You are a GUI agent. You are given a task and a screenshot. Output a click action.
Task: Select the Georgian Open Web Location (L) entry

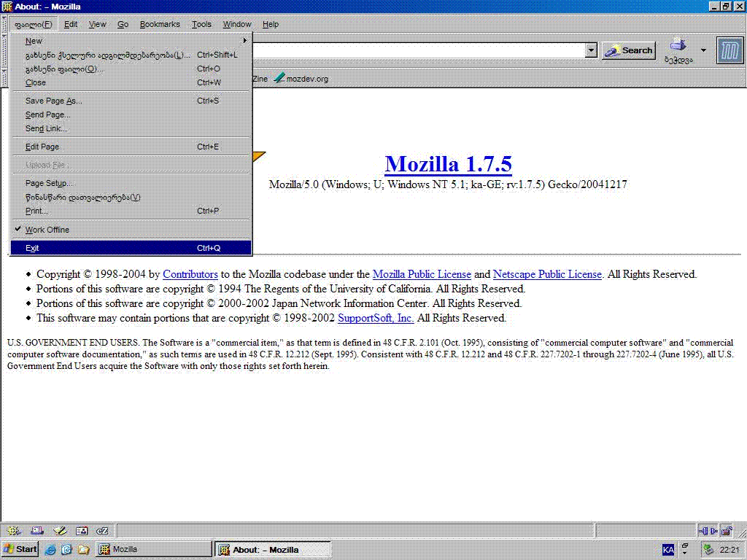pos(131,55)
